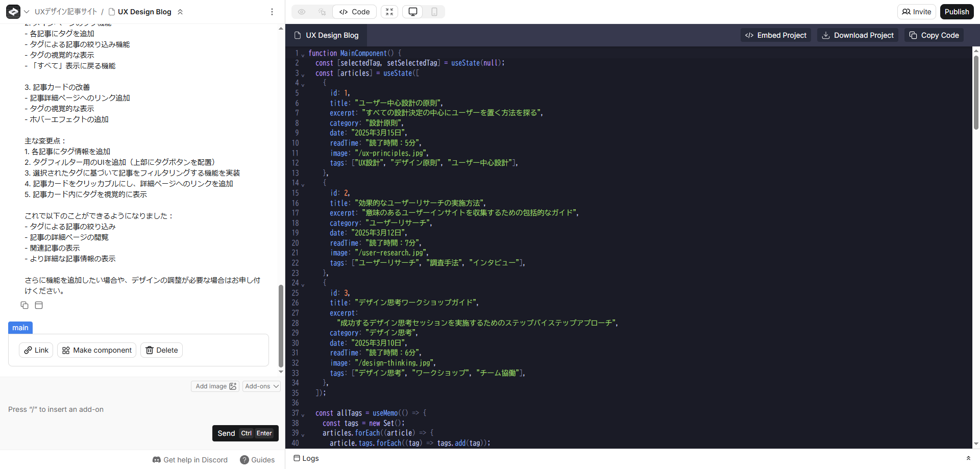This screenshot has height=469, width=980.
Task: Activate the element select cursor tool
Action: (322, 12)
